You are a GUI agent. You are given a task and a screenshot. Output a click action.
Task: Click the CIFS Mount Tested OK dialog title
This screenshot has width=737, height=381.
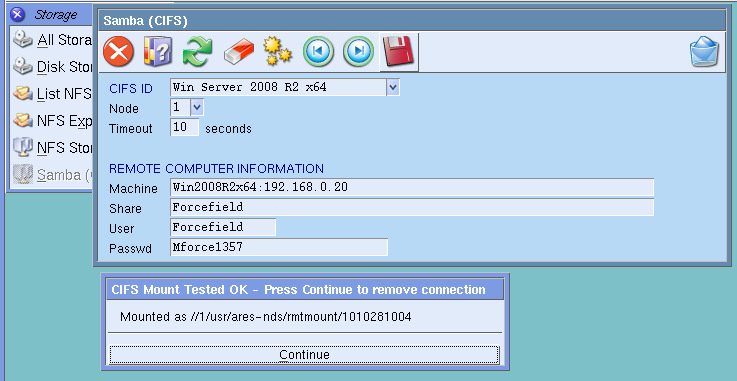click(x=298, y=289)
